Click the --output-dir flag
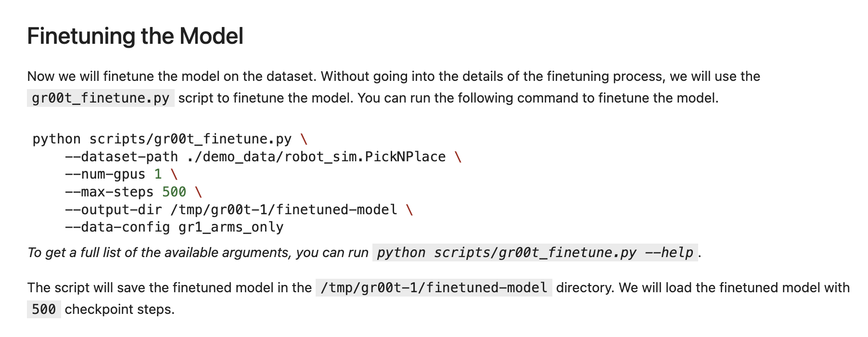 click(113, 210)
